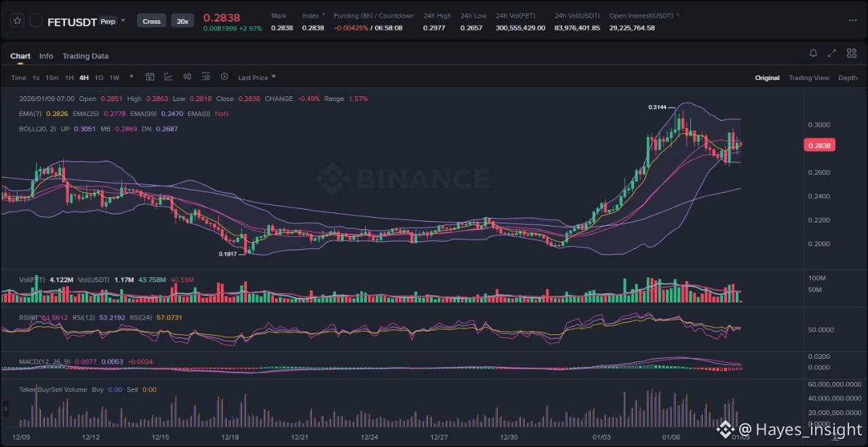Select the 15m interval
Viewport: 868px width, 447px height.
coord(52,78)
